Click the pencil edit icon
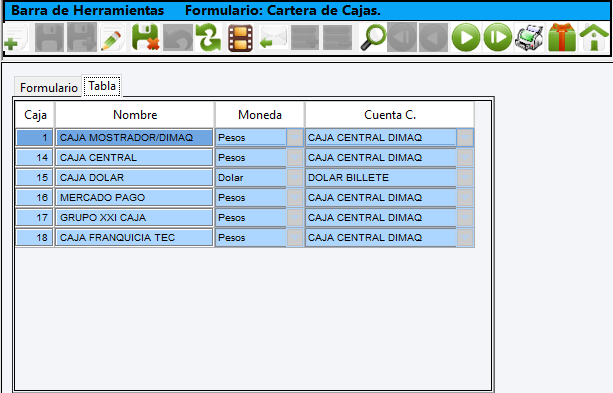Screen dimensions: 613x393 point(112,38)
